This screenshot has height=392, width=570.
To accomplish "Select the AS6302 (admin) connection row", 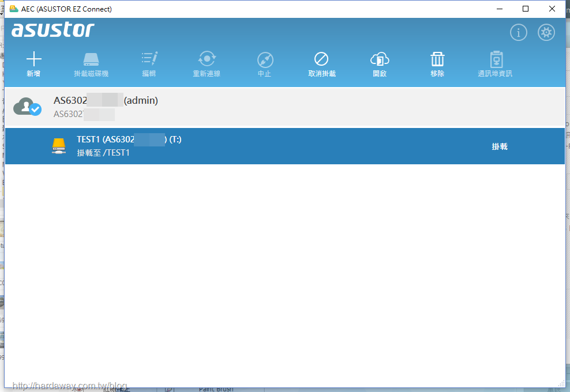I will 285,107.
